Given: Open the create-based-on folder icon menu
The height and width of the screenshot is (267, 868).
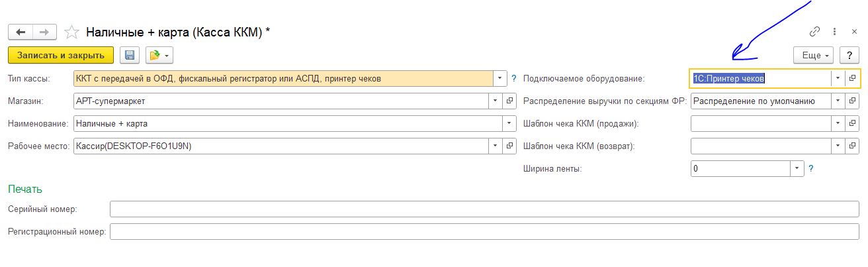Looking at the screenshot, I should [x=159, y=55].
